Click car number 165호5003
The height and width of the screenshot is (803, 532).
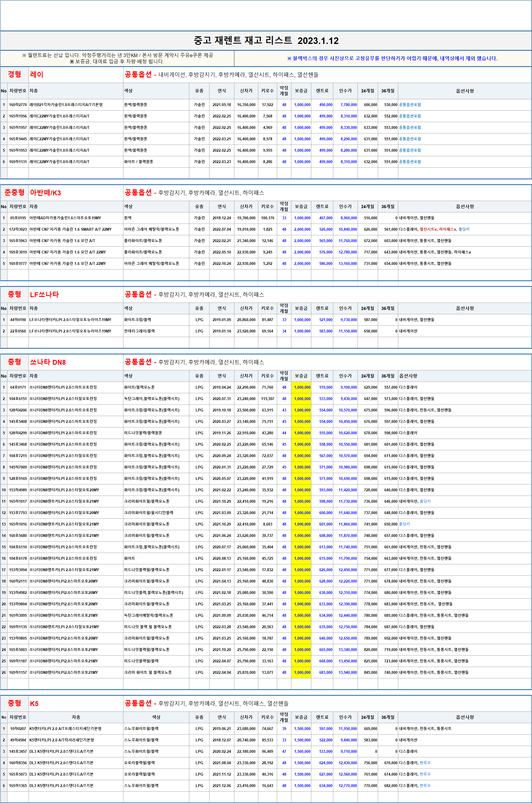pos(18,650)
